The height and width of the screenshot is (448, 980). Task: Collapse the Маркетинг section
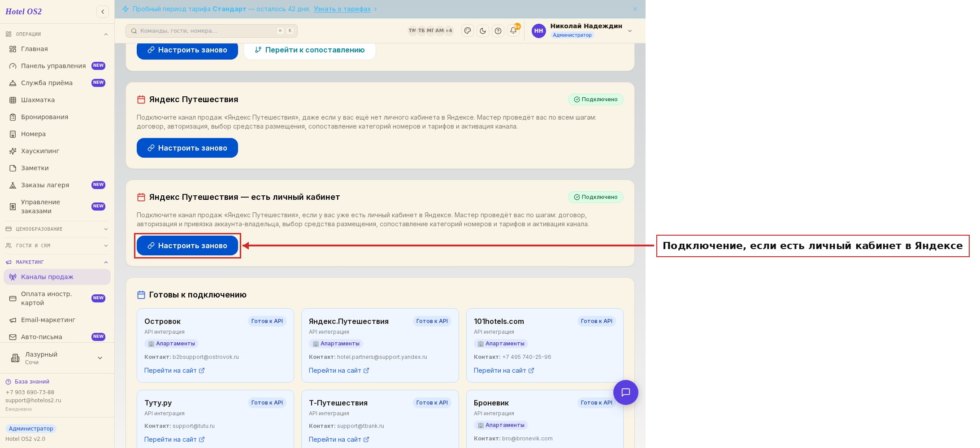point(57,262)
